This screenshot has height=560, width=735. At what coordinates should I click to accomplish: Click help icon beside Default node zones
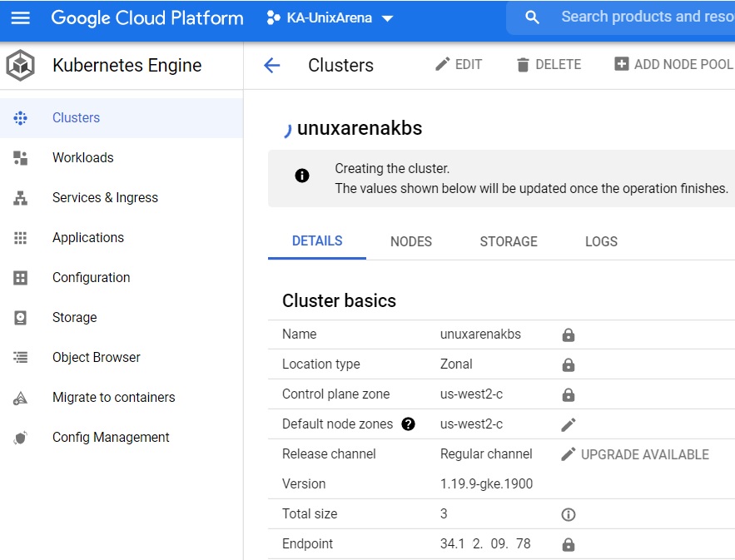pos(408,424)
